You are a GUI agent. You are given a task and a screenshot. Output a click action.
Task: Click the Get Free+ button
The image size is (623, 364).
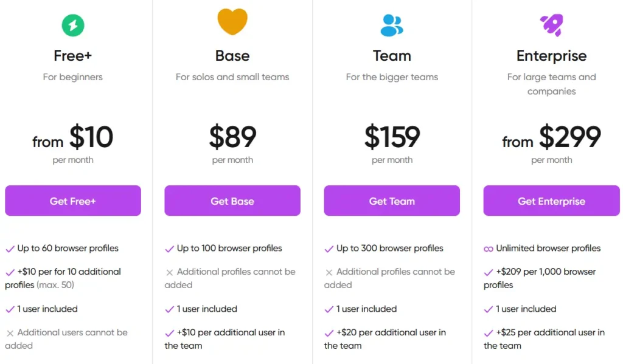coord(73,201)
